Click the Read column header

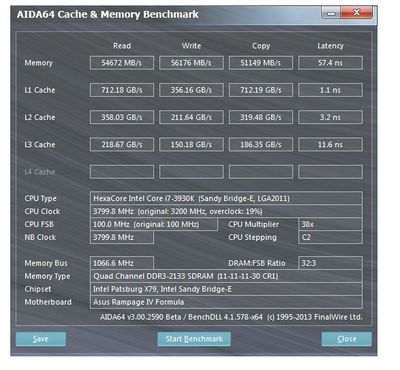(122, 46)
